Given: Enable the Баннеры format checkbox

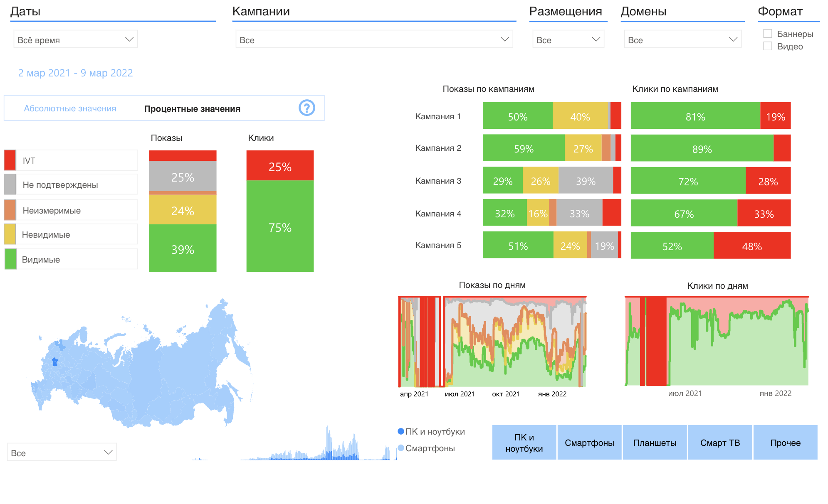Looking at the screenshot, I should 768,34.
